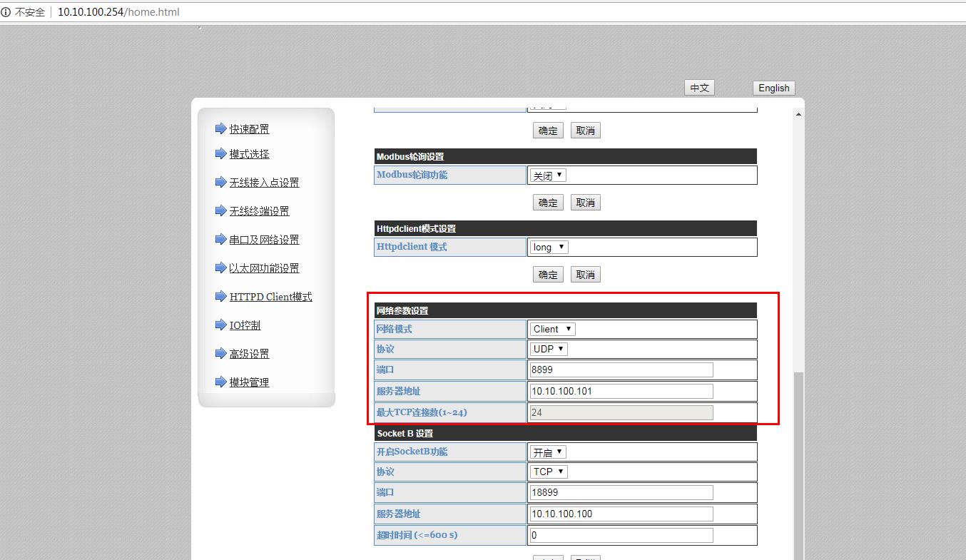Click the arrow icon beside 无线接入点设置

tap(220, 183)
